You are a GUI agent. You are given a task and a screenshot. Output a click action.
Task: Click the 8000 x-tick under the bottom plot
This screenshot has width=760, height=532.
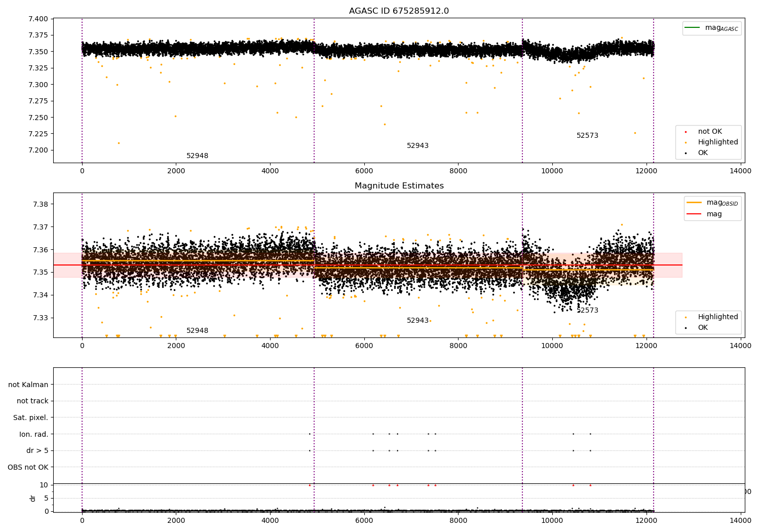tap(458, 520)
